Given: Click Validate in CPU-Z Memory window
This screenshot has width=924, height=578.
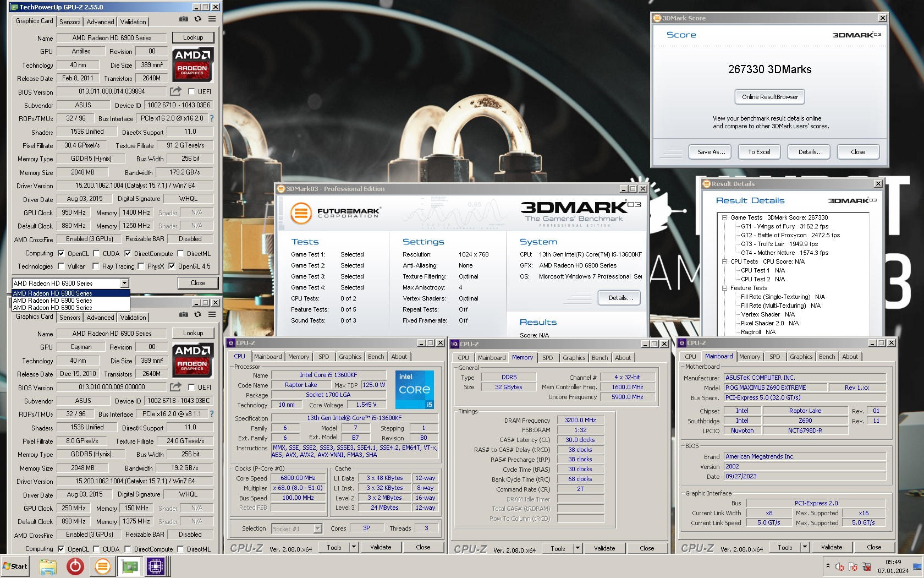Looking at the screenshot, I should (604, 548).
